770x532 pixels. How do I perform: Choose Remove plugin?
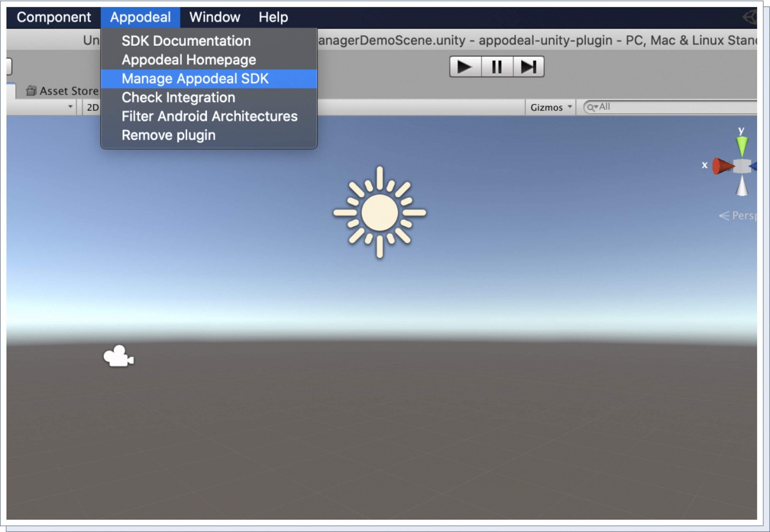[209, 135]
